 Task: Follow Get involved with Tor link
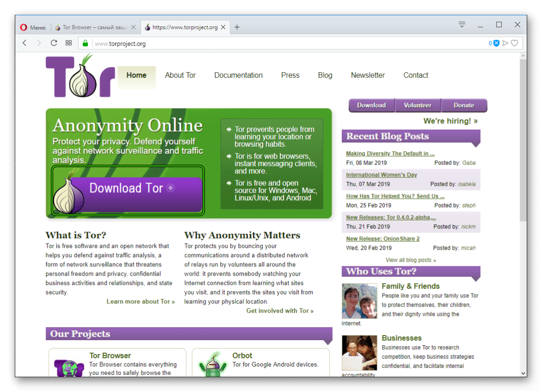280,311
